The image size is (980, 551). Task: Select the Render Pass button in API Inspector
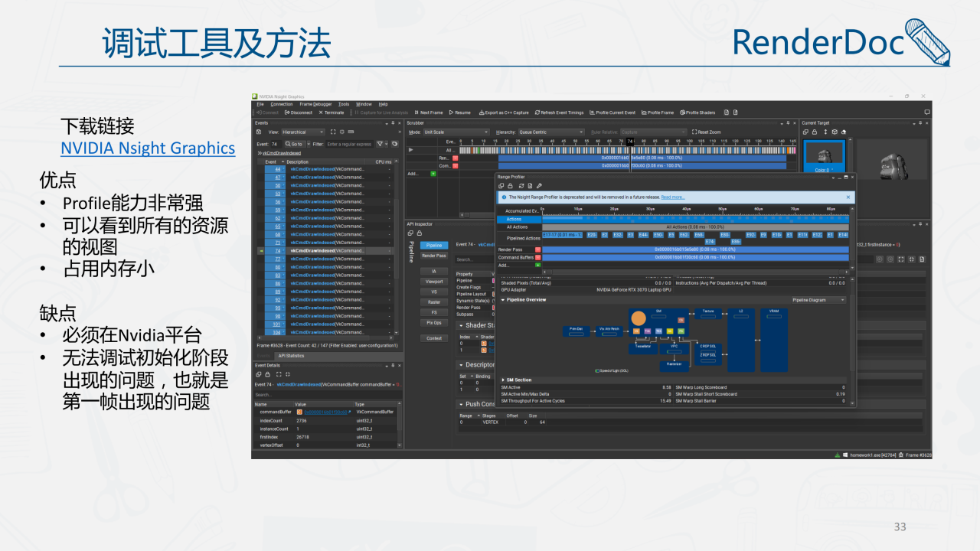434,256
